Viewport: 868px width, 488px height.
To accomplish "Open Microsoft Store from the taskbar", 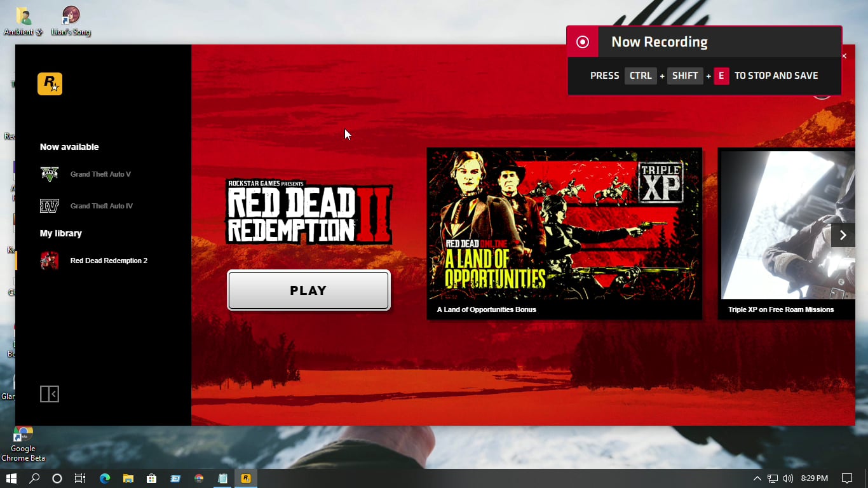I will (x=152, y=478).
